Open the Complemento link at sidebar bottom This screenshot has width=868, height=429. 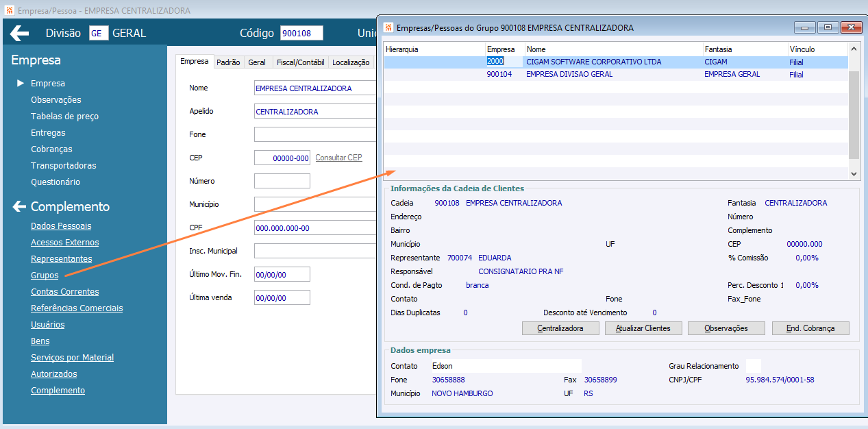coord(58,391)
